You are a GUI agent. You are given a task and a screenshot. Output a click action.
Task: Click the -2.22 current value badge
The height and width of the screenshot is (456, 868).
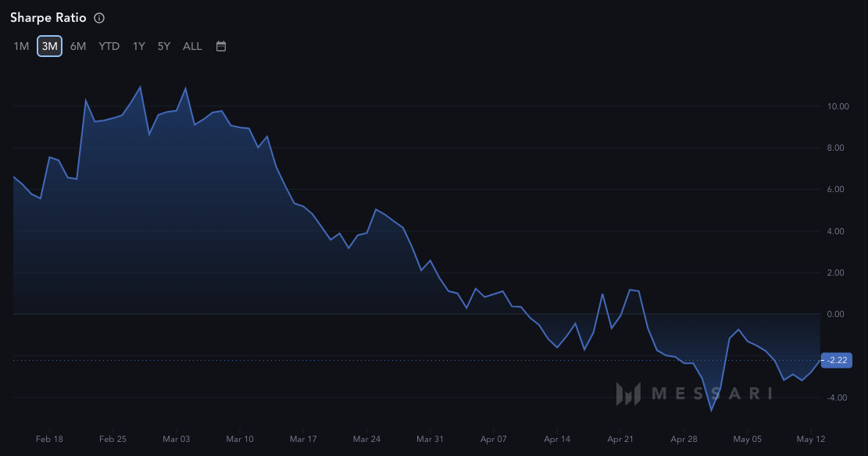838,360
